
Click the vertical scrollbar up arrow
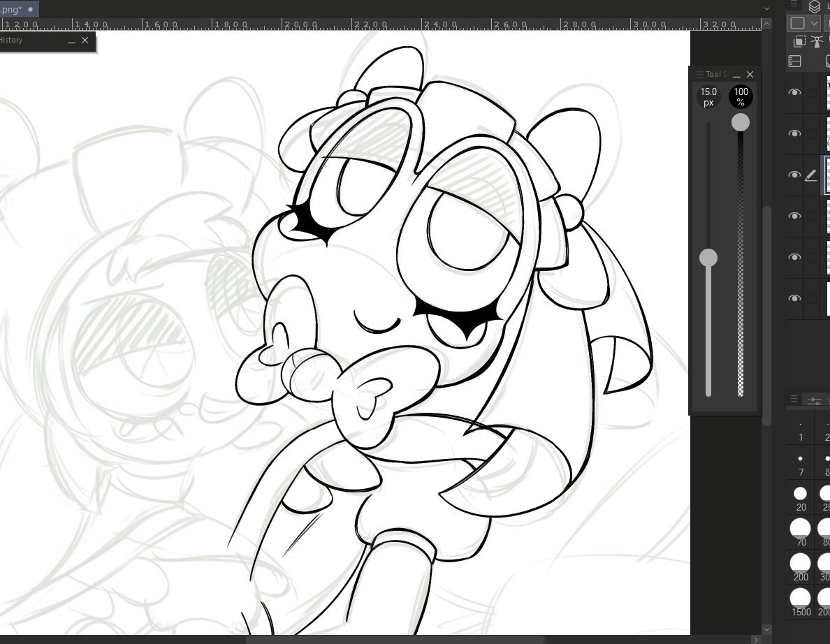pos(766,24)
